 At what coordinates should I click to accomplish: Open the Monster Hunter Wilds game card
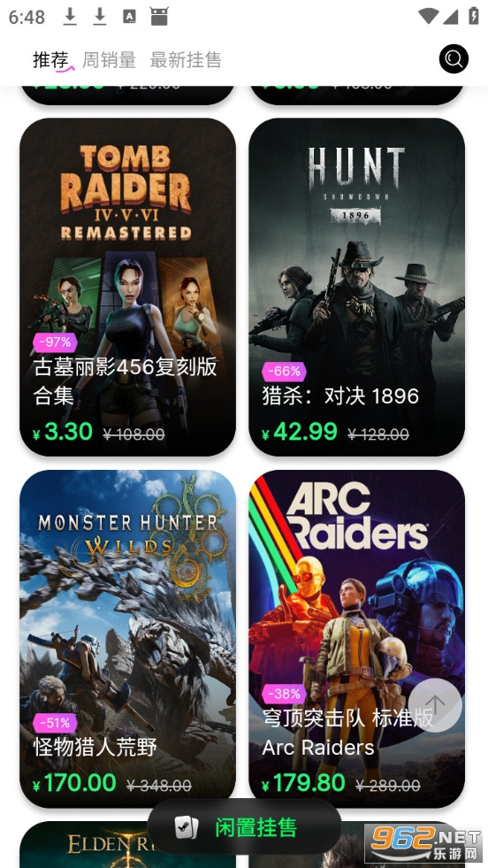(x=128, y=639)
